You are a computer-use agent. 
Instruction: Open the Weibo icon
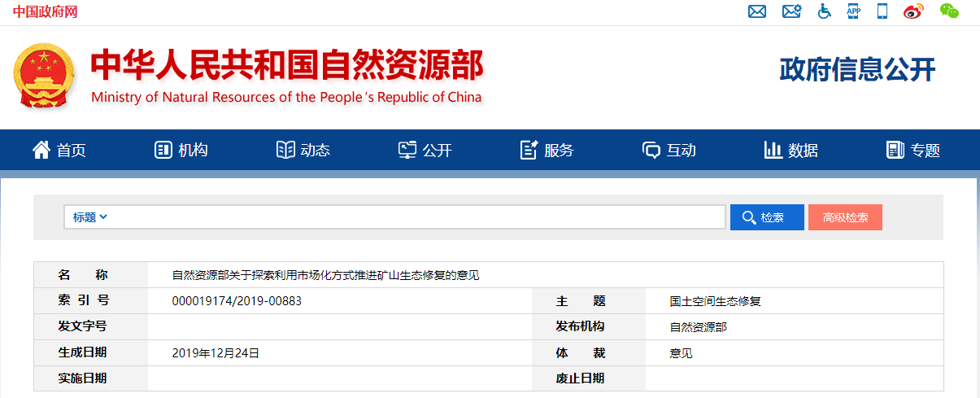point(914,11)
